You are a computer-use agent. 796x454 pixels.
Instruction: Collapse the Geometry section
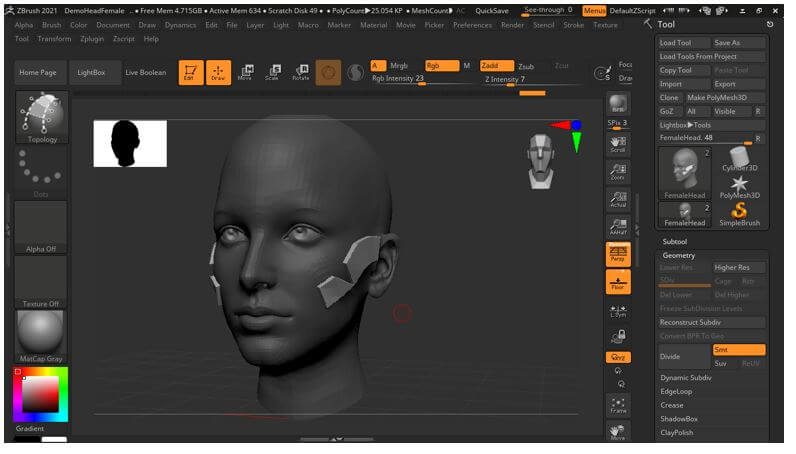coord(678,255)
